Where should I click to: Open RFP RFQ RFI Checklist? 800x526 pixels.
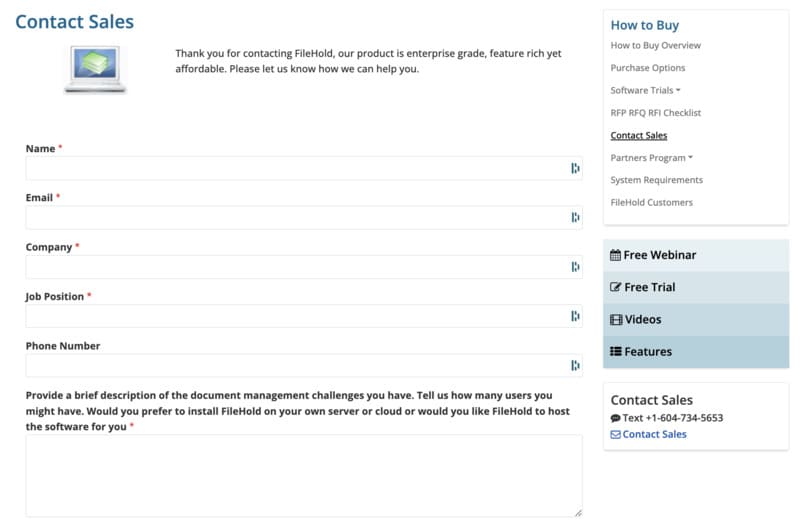click(656, 113)
